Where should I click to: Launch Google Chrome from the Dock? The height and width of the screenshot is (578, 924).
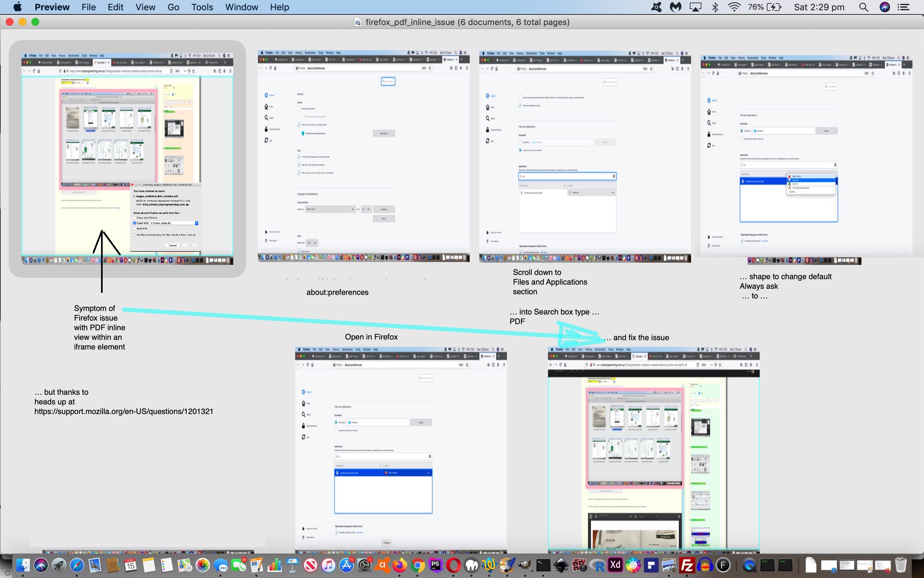pos(418,565)
